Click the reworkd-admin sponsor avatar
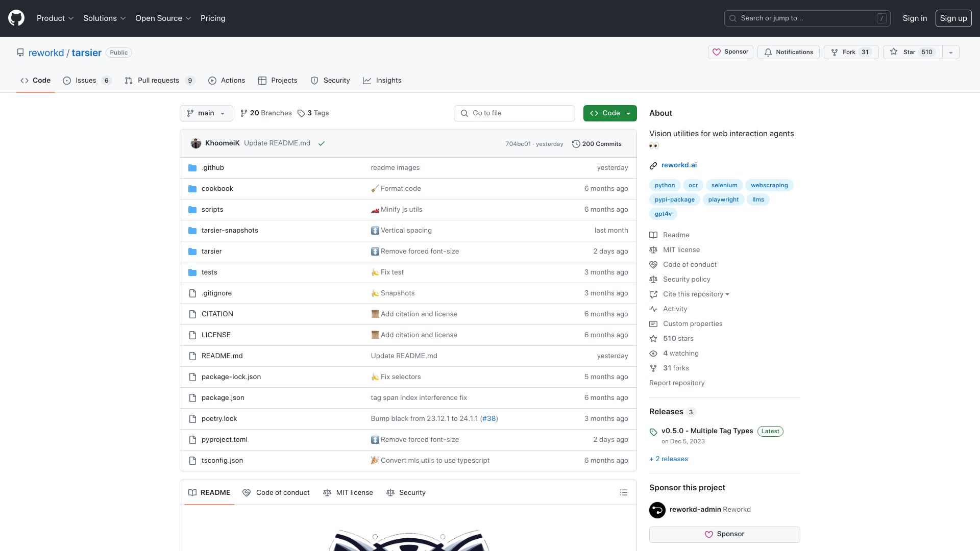Screen dimensions: 980x551 (x=657, y=510)
